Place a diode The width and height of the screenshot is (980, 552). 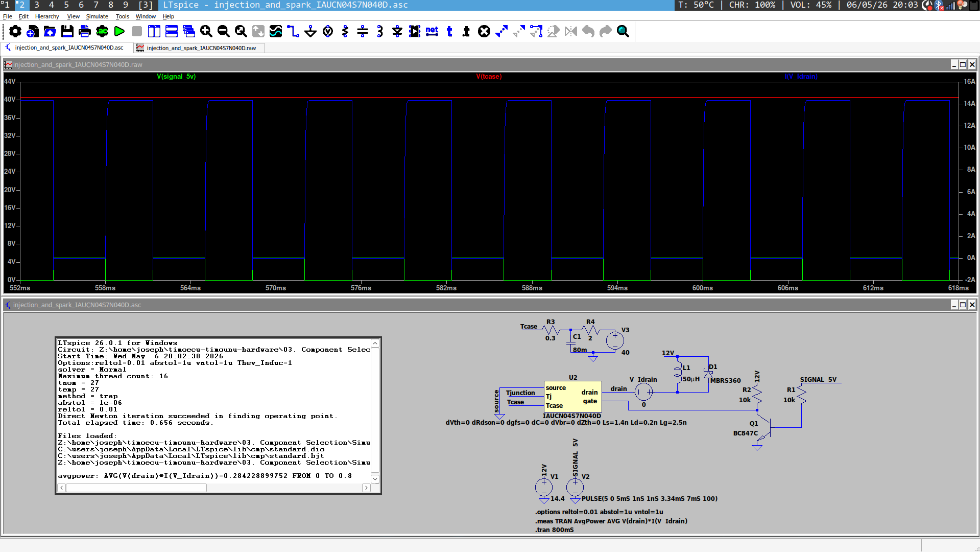[x=397, y=32]
